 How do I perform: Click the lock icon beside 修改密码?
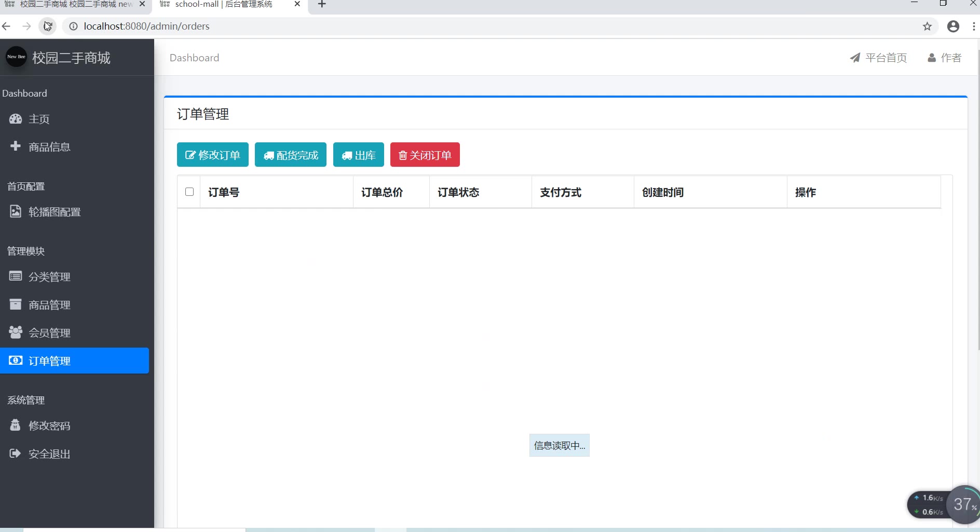click(16, 425)
